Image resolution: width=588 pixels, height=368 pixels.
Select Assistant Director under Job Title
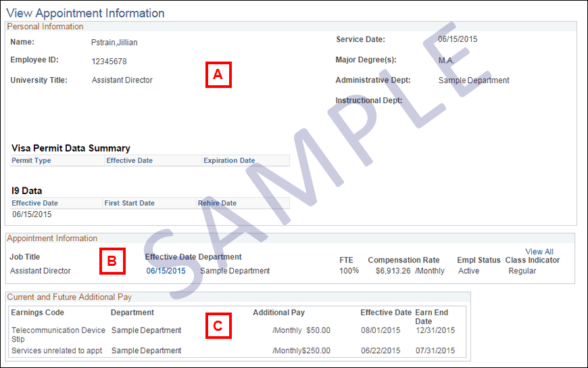pyautogui.click(x=40, y=271)
